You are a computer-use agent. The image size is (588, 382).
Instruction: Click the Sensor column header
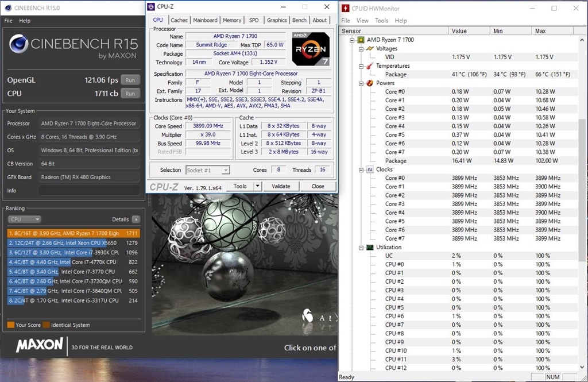tap(394, 31)
